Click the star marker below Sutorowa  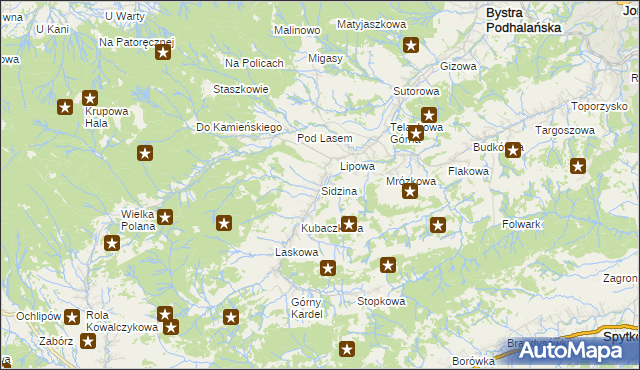tap(429, 115)
